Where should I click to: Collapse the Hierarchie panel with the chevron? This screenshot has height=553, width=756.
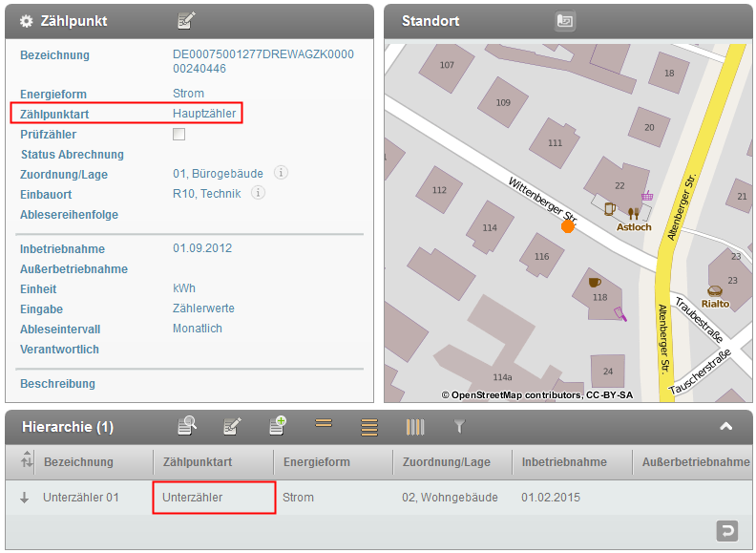tap(725, 427)
